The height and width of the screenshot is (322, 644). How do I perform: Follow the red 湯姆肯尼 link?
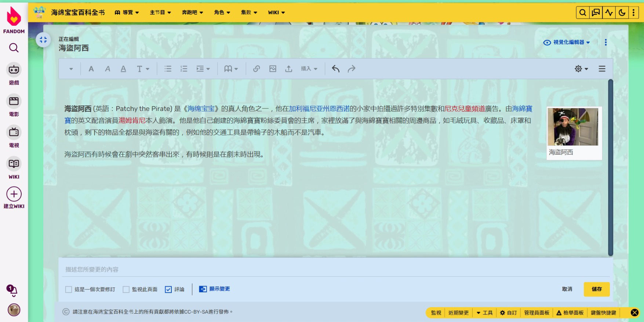(132, 120)
